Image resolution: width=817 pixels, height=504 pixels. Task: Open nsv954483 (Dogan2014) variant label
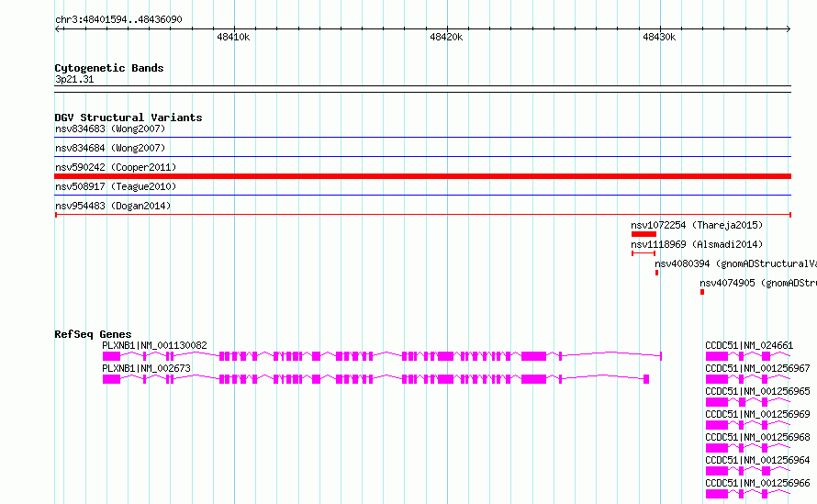[x=113, y=206]
